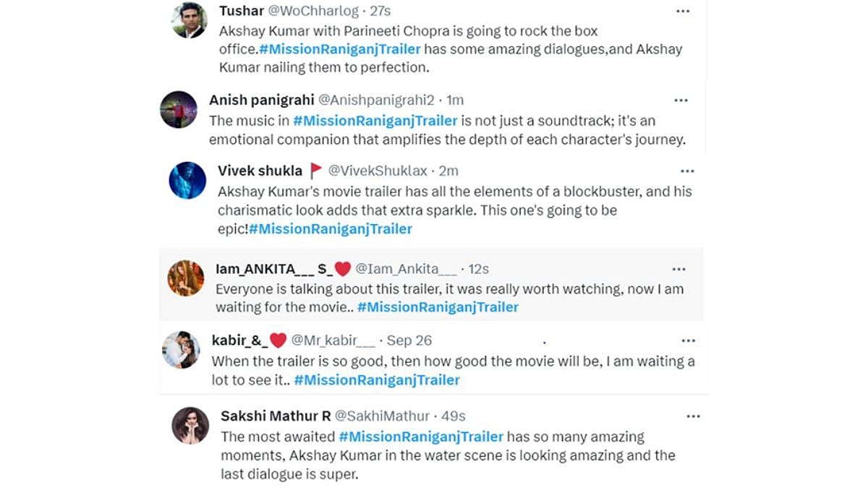This screenshot has height=488, width=868.
Task: Open the @VivekShuklax handle link
Action: 378,171
